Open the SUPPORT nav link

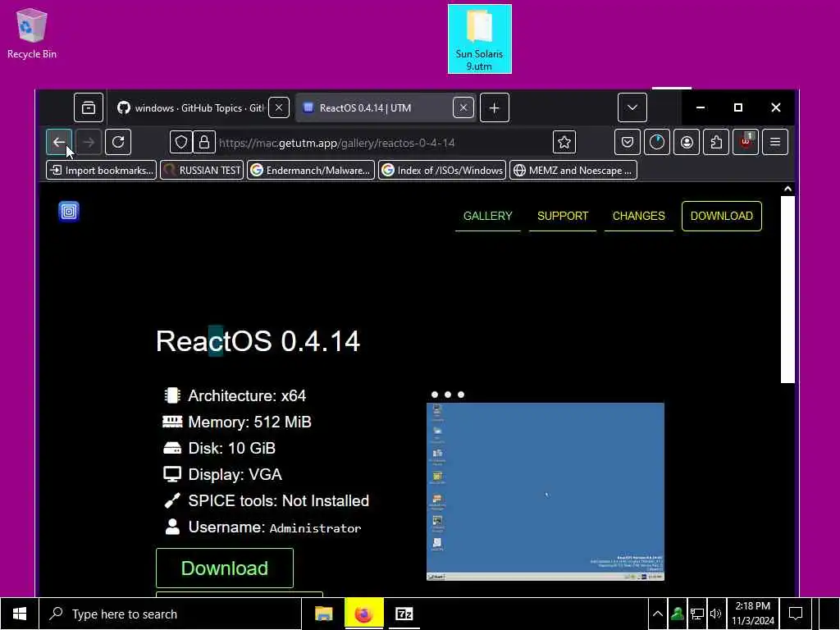(x=563, y=216)
